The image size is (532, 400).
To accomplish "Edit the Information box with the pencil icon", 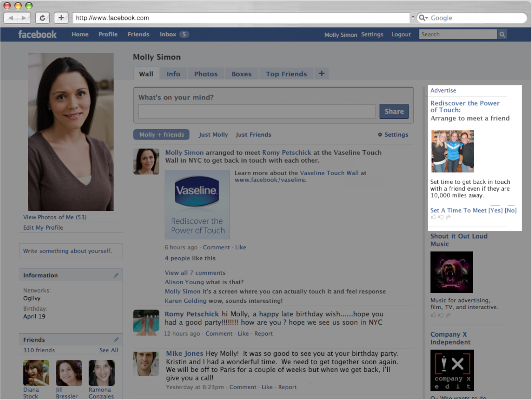I will (116, 275).
